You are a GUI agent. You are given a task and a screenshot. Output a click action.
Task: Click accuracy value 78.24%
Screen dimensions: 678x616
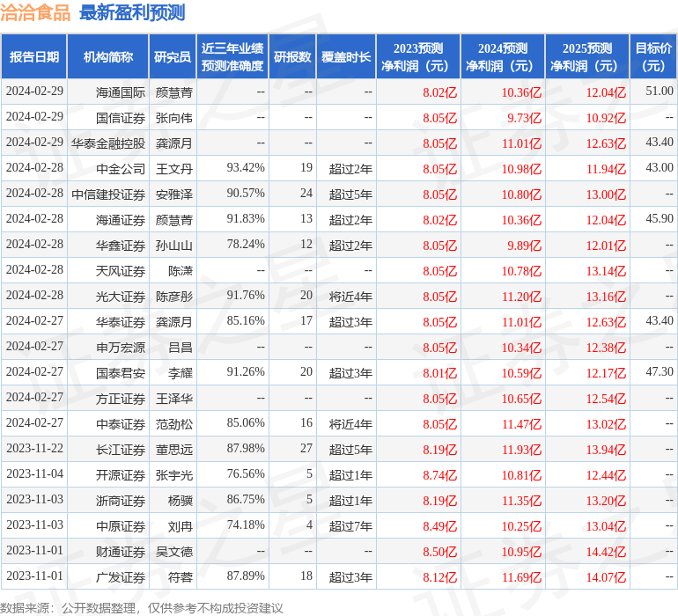point(246,245)
